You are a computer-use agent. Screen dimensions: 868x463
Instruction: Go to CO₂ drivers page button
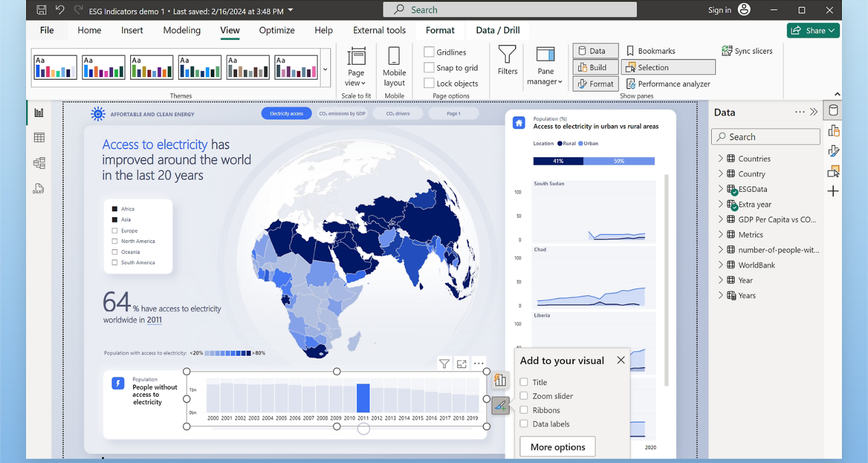click(398, 113)
